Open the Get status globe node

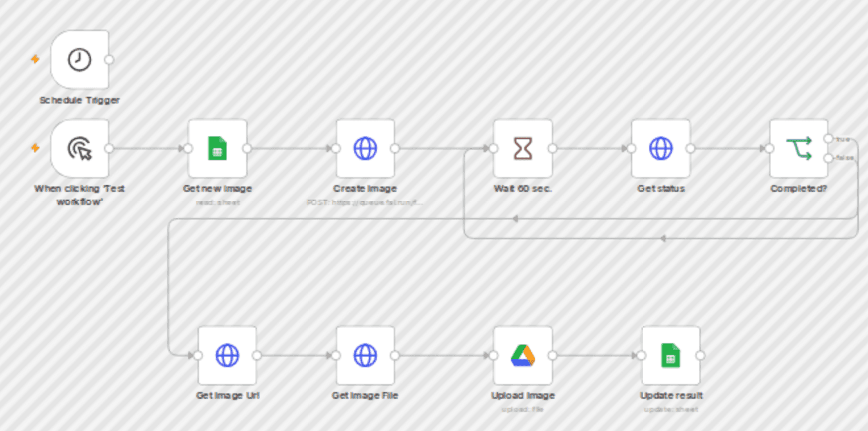tap(661, 148)
